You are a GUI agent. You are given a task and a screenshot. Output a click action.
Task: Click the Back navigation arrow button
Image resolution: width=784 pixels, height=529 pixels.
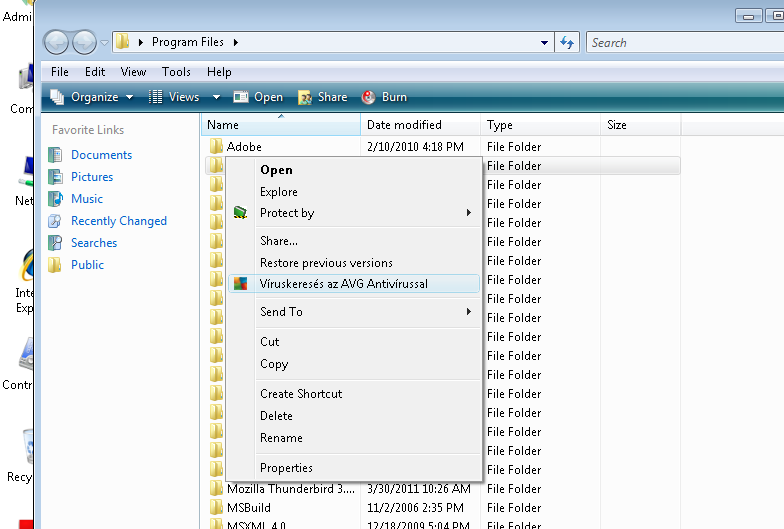pos(56,42)
